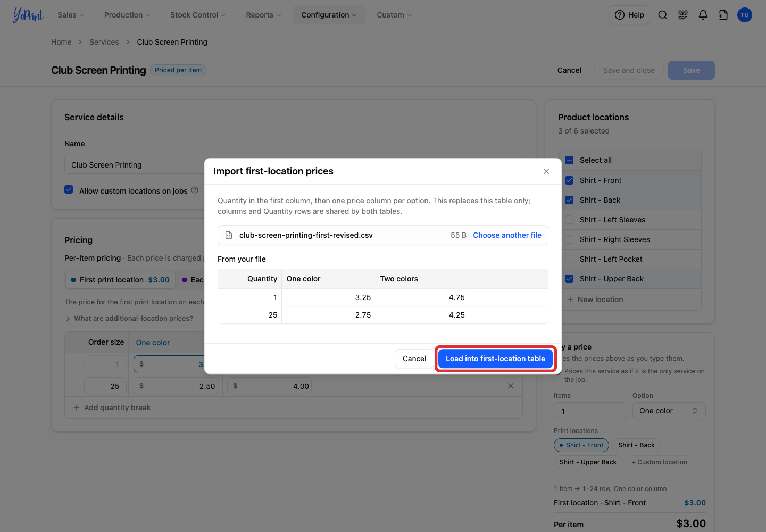
Task: Click Choose another file link
Action: [x=507, y=235]
